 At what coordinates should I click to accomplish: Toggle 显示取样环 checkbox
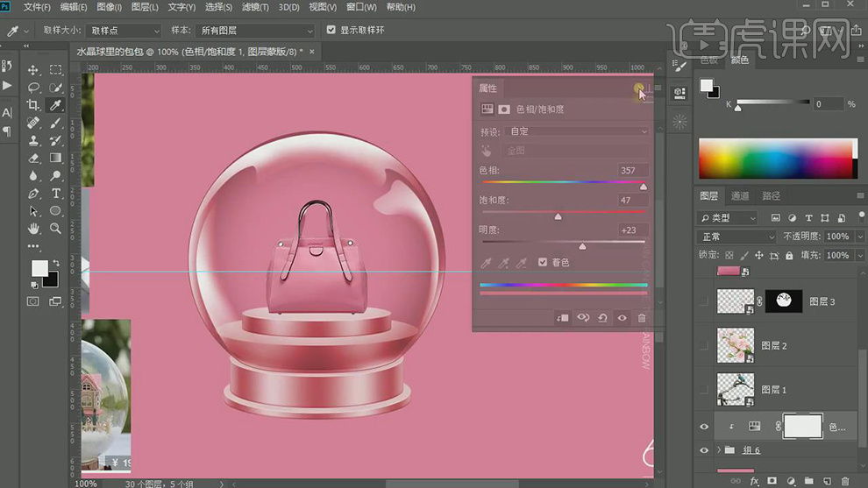tap(331, 30)
